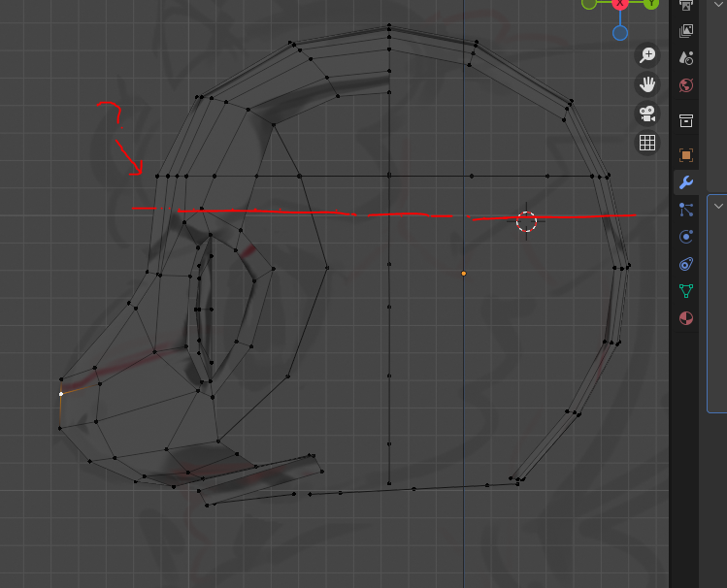The image size is (727, 588).
Task: Click the blue Z axis gizmo circle
Action: point(619,33)
